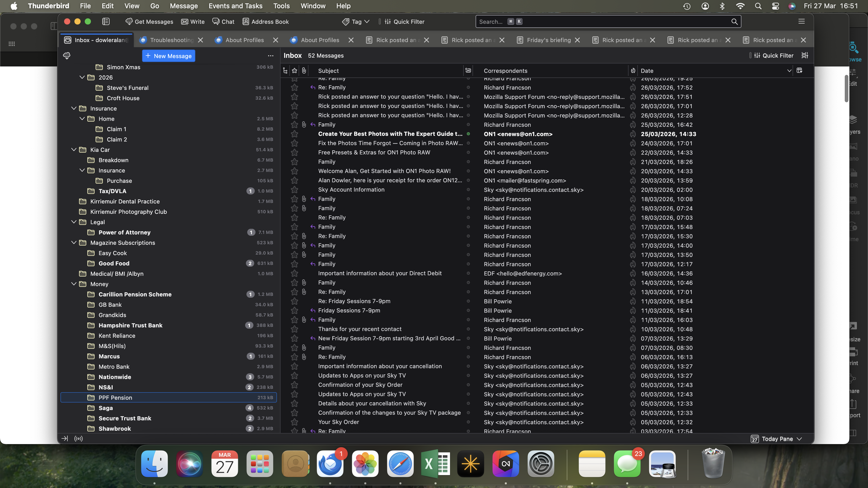Open the Tag dropdown menu
Image resolution: width=868 pixels, height=488 pixels.
tap(356, 21)
